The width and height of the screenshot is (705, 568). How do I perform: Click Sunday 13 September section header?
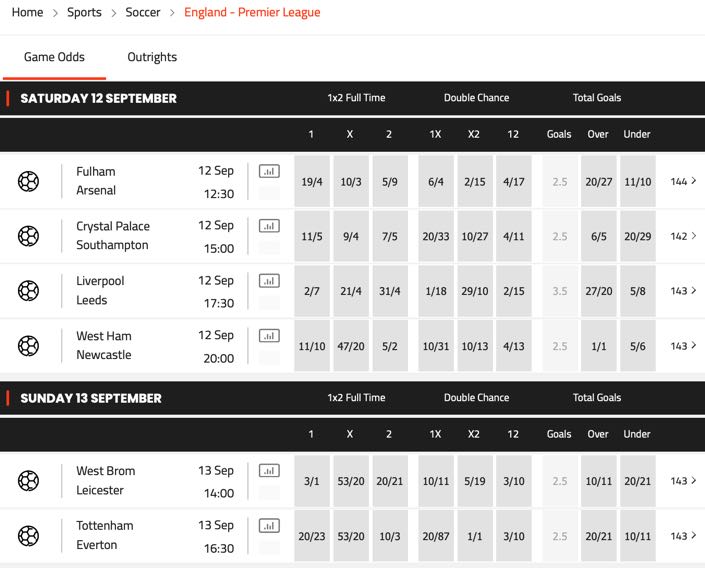91,398
